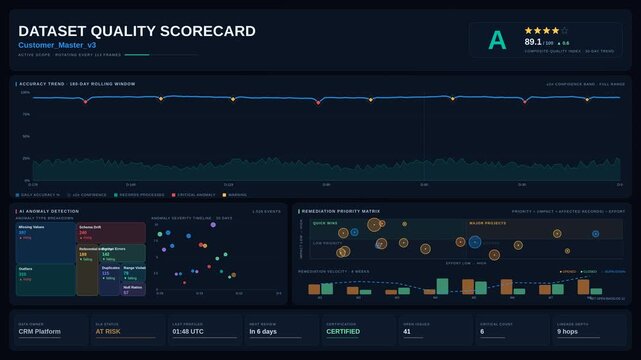This screenshot has width=641, height=360.
Task: Select the Duplicates treemap tile
Action: 110,279
